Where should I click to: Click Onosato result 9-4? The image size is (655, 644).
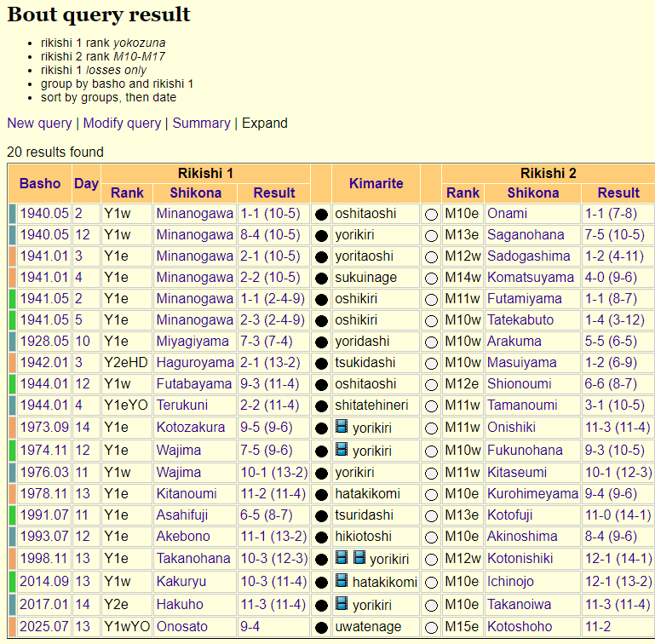[250, 626]
